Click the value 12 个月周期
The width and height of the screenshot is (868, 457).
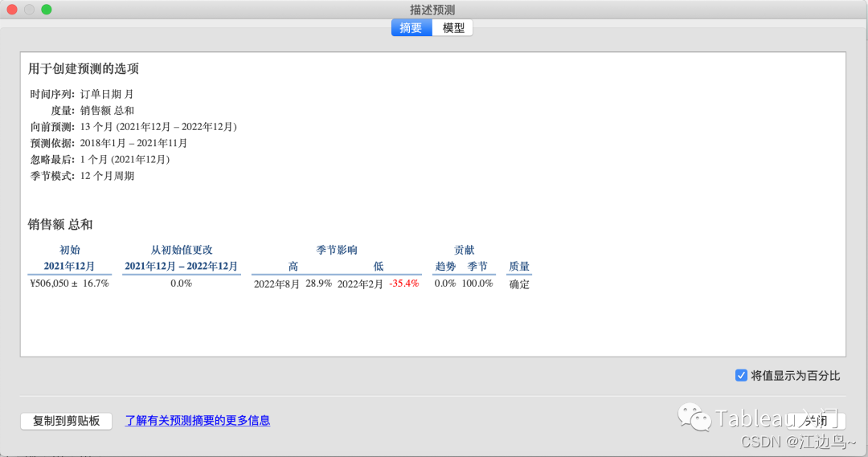[107, 176]
